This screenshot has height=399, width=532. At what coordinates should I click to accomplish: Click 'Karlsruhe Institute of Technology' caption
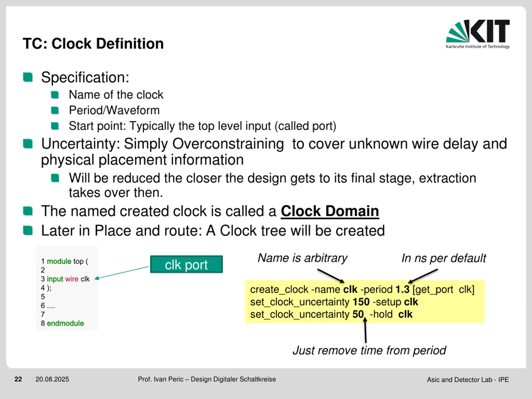[x=478, y=46]
